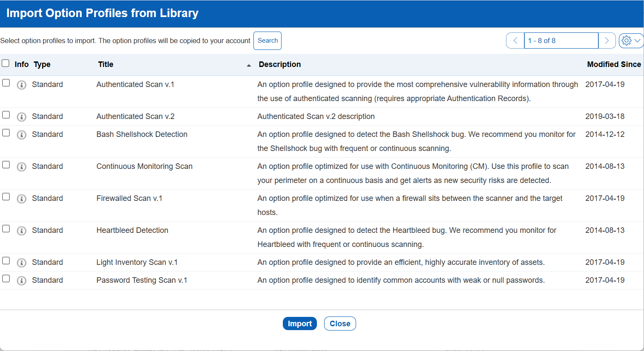This screenshot has width=644, height=351.
Task: Show info for Continuous Monitoring Scan
Action: 21,167
